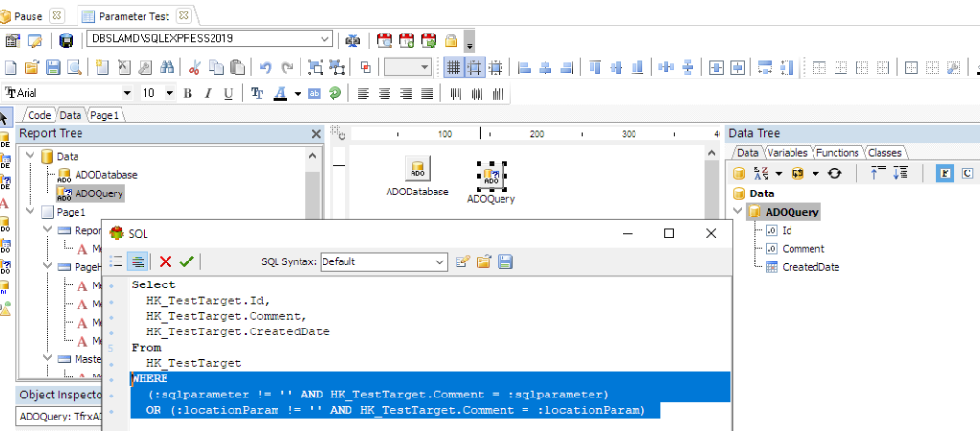The image size is (980, 431).
Task: Toggle the F button in Data Tree
Action: click(x=945, y=174)
